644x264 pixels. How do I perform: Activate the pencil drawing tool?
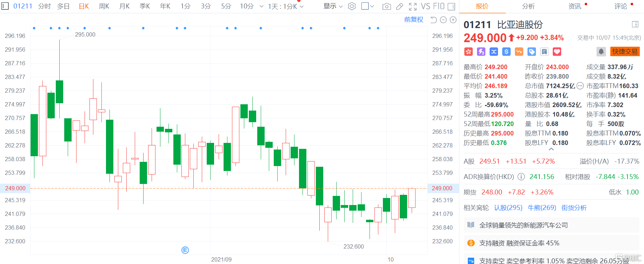coord(400,6)
